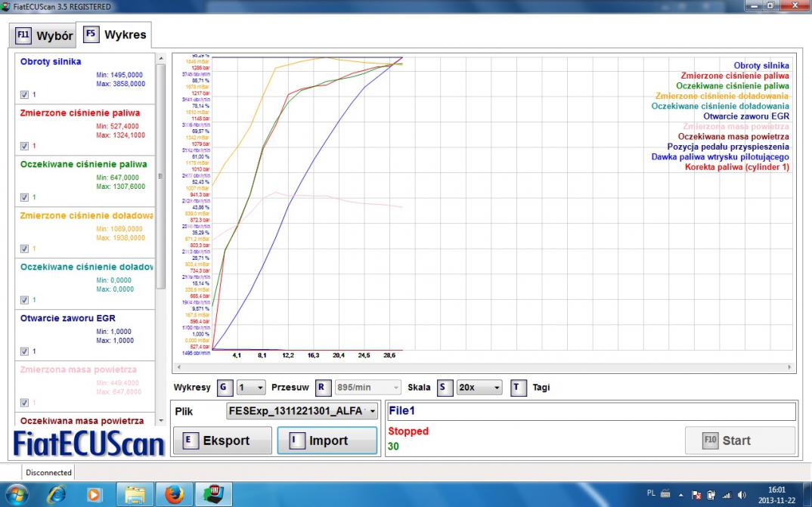Click the File1 name text field

pyautogui.click(x=590, y=412)
